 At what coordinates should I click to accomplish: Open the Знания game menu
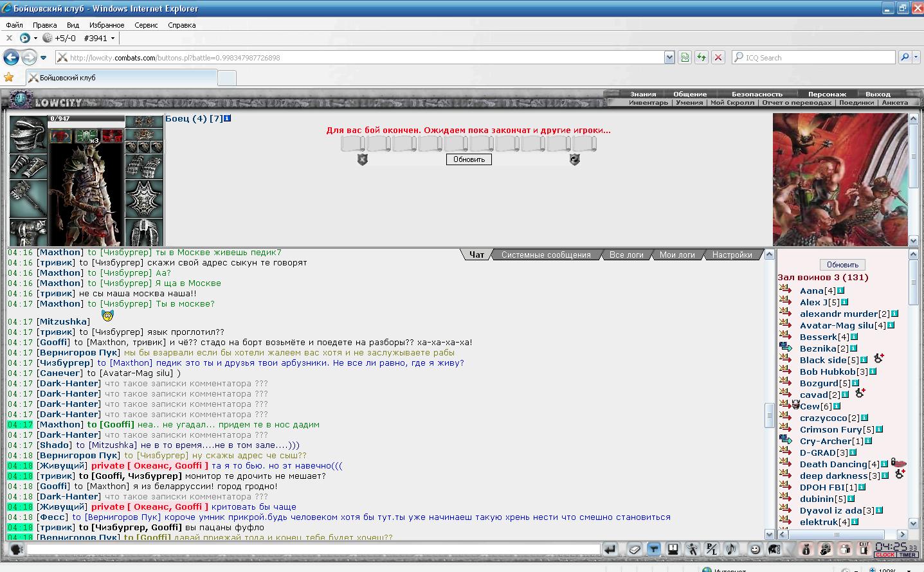[643, 94]
